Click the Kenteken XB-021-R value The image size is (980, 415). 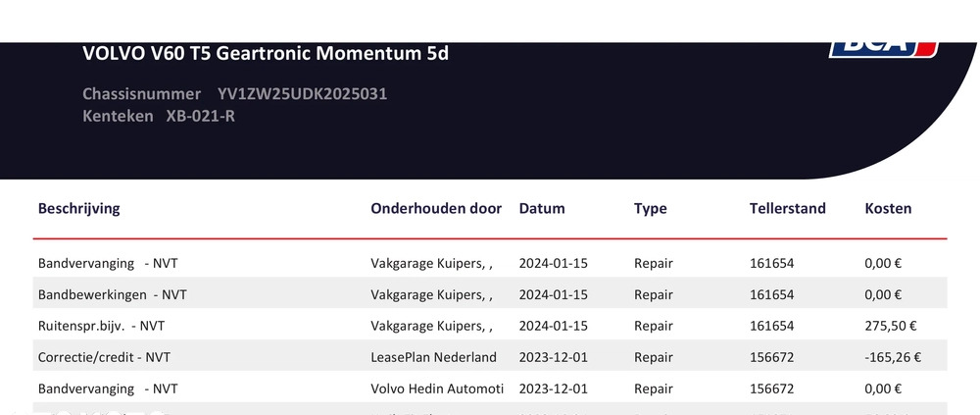pos(200,116)
